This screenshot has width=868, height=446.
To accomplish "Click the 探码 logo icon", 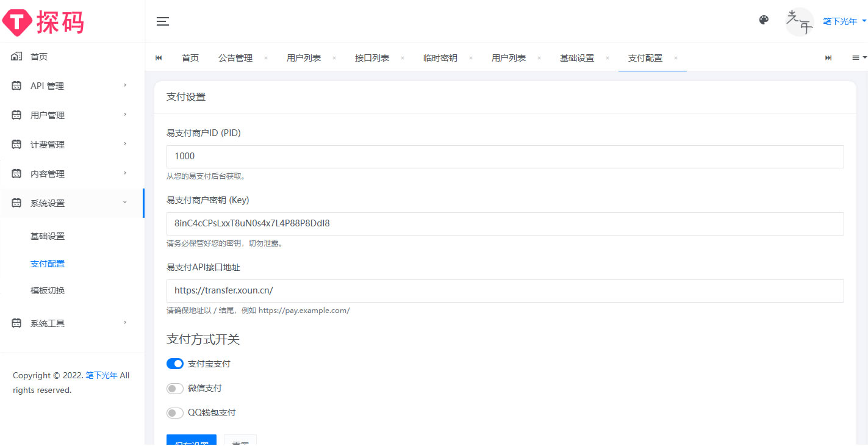I will 16,21.
